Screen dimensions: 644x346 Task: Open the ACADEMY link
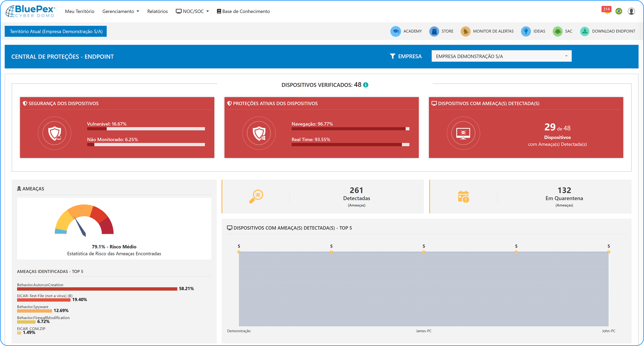click(413, 31)
